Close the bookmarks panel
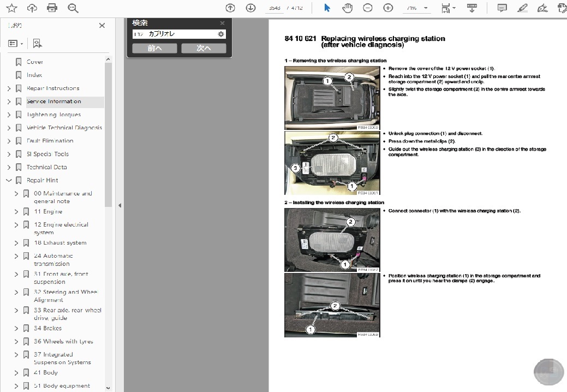Screen dimensions: 567x392 102,25
